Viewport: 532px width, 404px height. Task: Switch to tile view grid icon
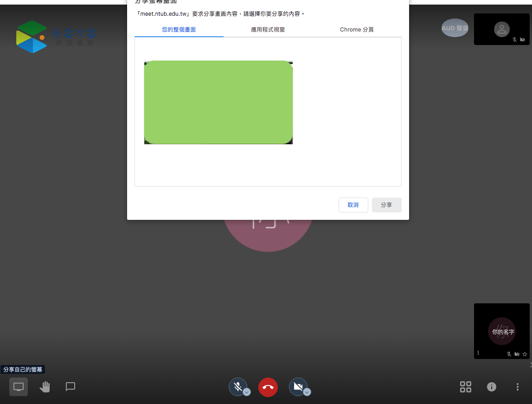pyautogui.click(x=465, y=386)
